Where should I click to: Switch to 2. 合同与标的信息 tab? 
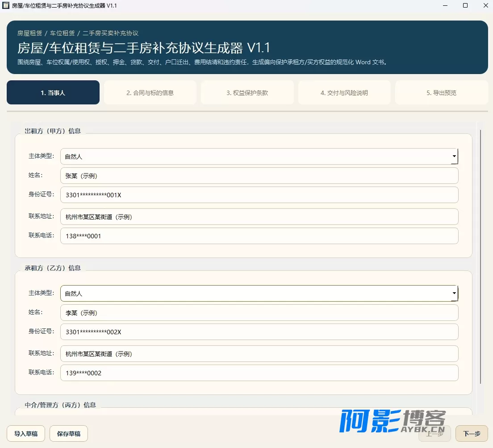(x=150, y=93)
